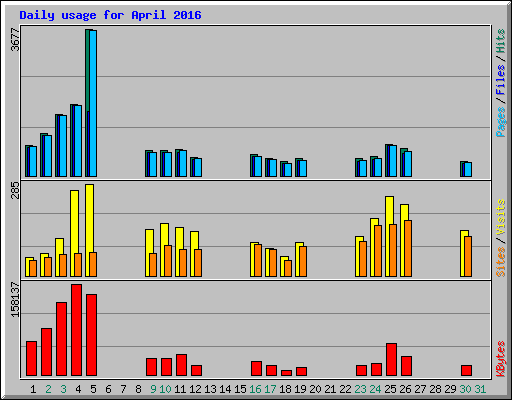Screen dimensions: 512x400
Task: Click day label 13 on the x-axis
Action: click(210, 389)
